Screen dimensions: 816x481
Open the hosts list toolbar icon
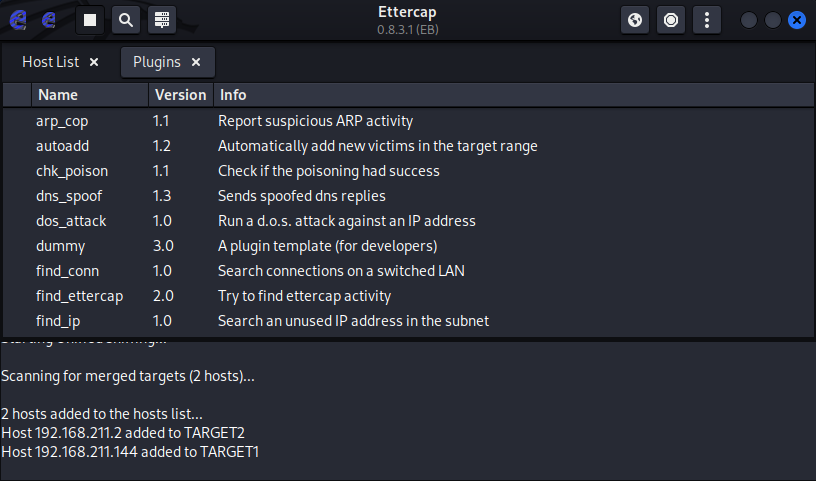click(161, 19)
